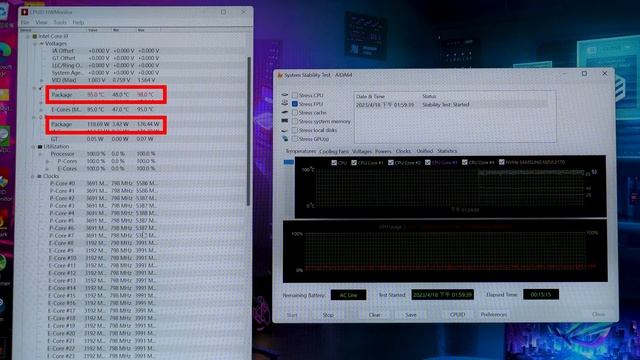Click the Stop button in AIDA64
640x360 pixels.
[x=328, y=315]
